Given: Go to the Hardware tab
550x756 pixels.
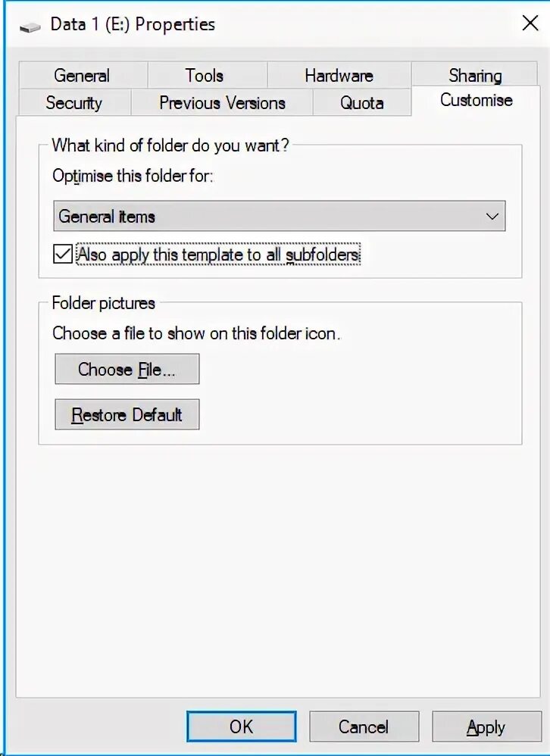Looking at the screenshot, I should point(339,75).
